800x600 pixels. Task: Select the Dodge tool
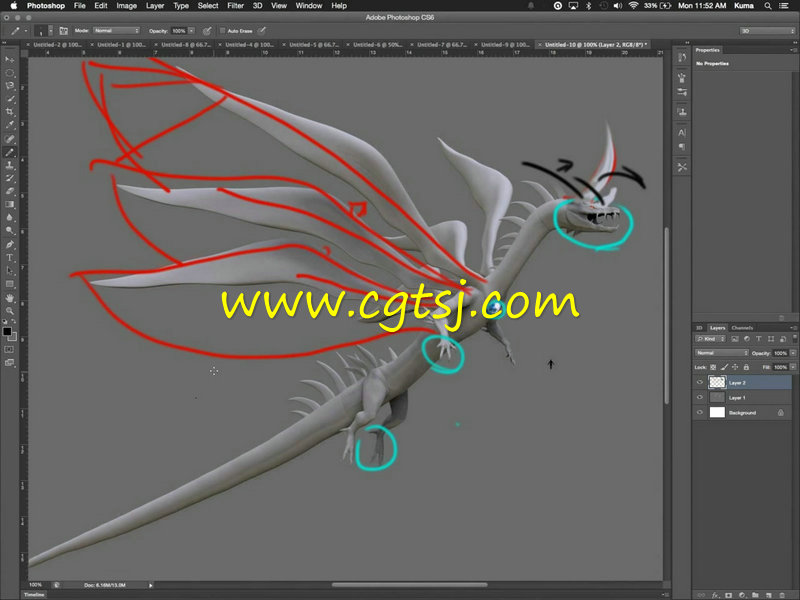point(9,231)
